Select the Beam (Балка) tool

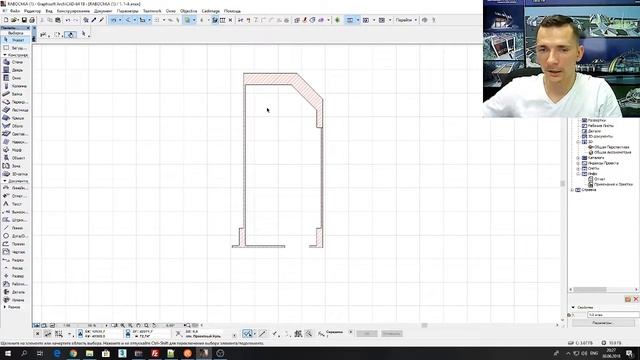pyautogui.click(x=15, y=94)
